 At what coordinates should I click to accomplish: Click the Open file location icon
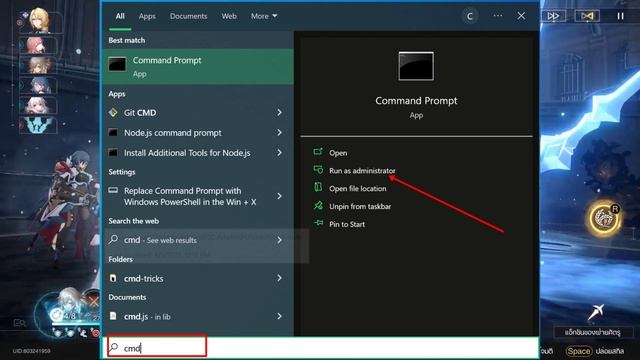(x=318, y=187)
